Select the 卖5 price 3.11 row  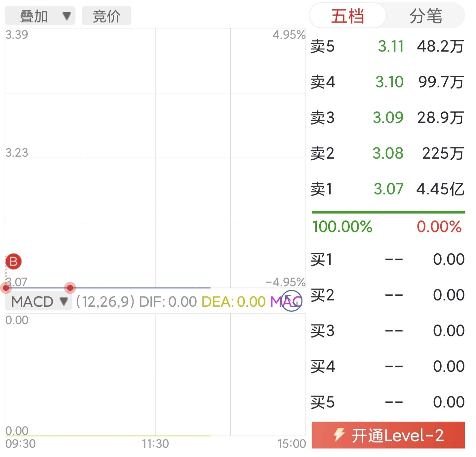(x=387, y=46)
